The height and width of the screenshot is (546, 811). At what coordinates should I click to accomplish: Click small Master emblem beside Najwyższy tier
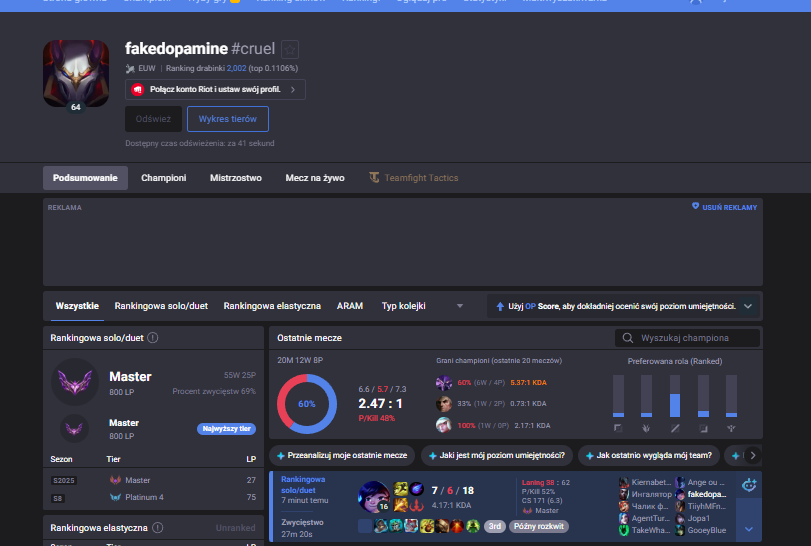[74, 429]
